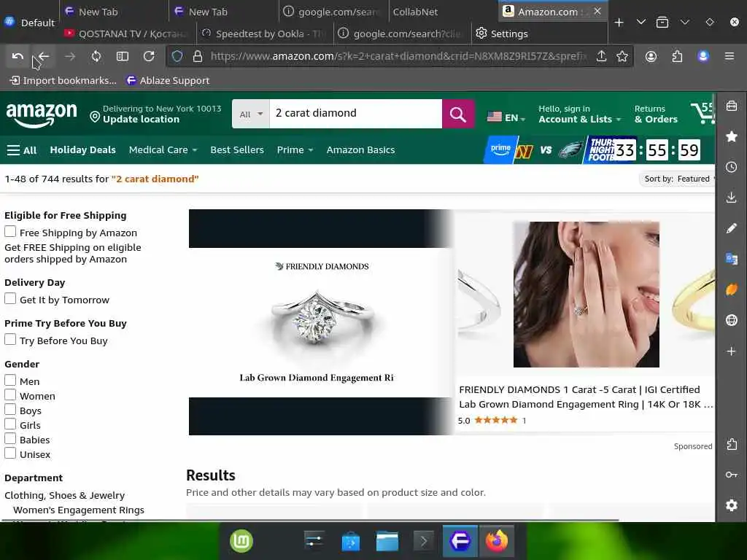Screen dimensions: 747x560
Task: Check the Boys gender filter
Action: click(x=10, y=410)
